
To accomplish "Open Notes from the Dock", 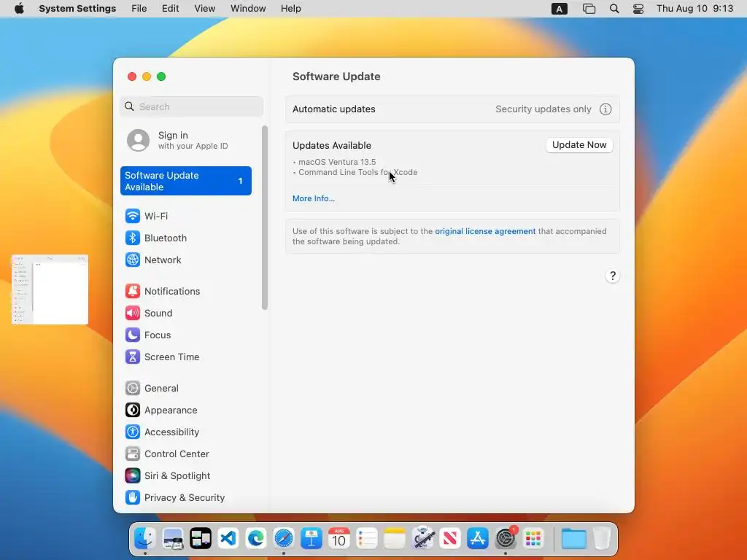I will click(x=395, y=539).
